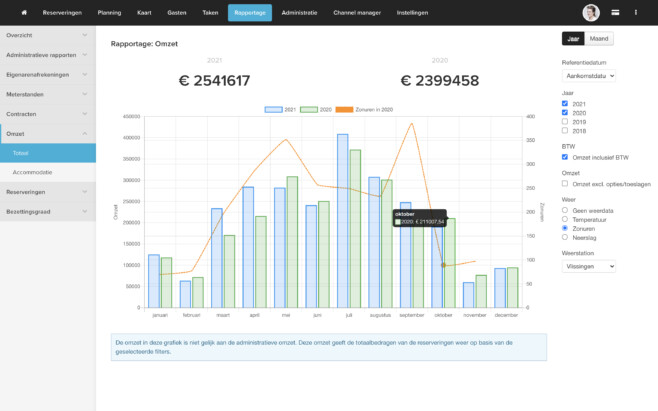Viewport: 658px width, 411px height.
Task: Go to the home icon in navbar
Action: click(24, 13)
